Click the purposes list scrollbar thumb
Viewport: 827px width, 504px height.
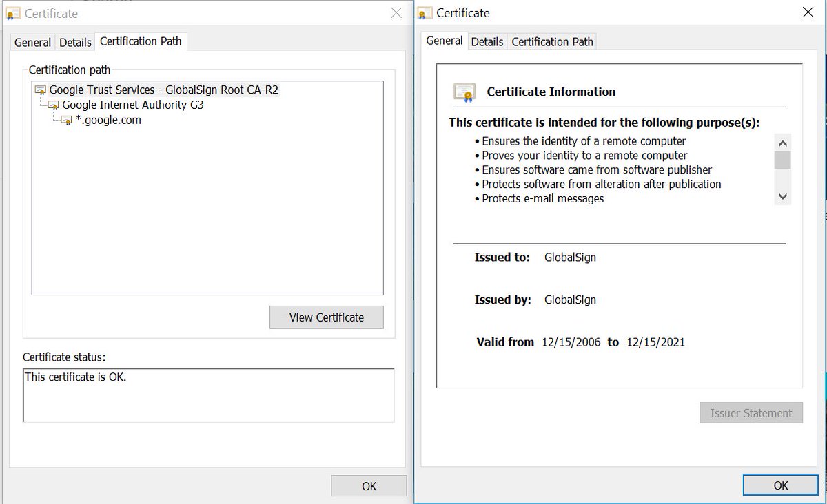(x=782, y=160)
